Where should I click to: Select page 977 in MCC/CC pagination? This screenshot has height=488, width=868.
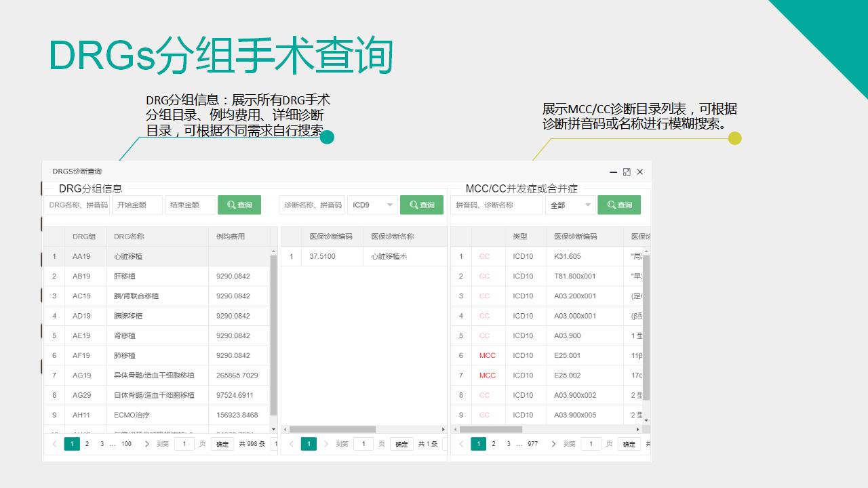pyautogui.click(x=532, y=443)
